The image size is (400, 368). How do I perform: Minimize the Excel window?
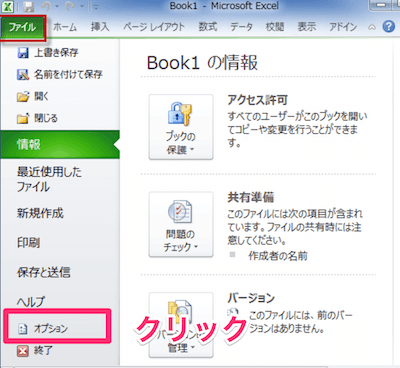click(382, 5)
